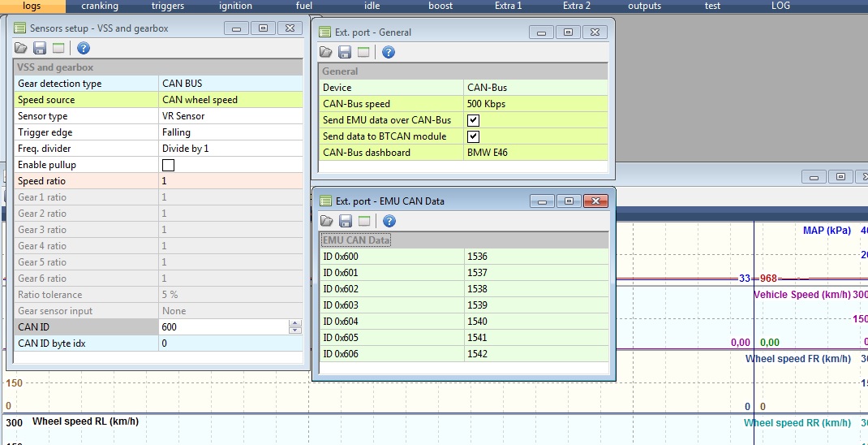
Task: Click open folder icon in Ext. port General
Action: tap(326, 53)
